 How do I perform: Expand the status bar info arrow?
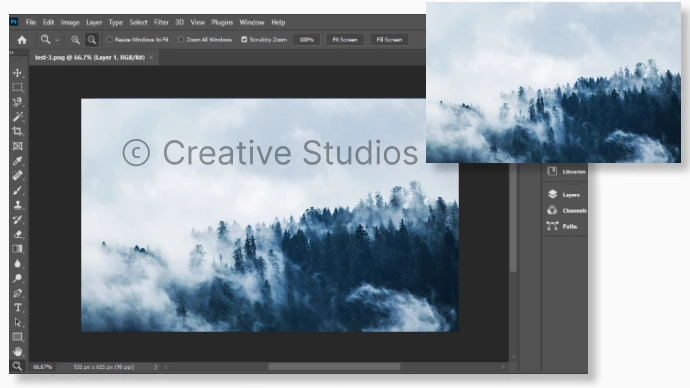point(155,367)
